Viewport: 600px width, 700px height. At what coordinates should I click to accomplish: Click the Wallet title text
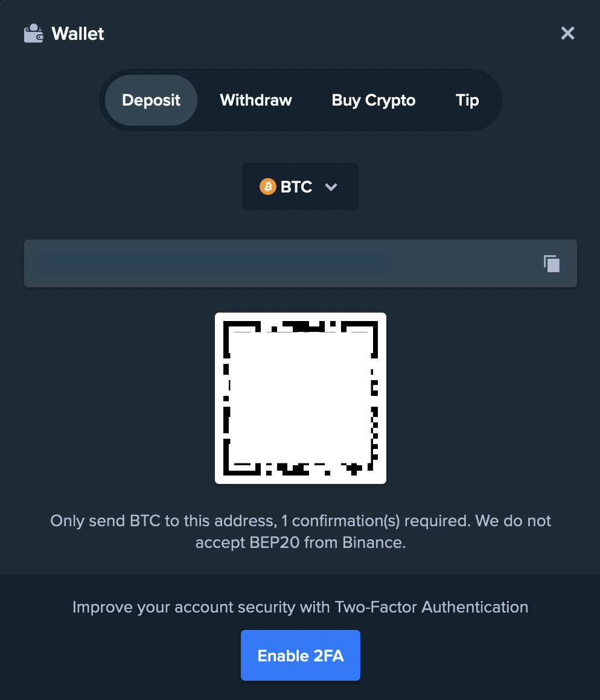point(78,33)
